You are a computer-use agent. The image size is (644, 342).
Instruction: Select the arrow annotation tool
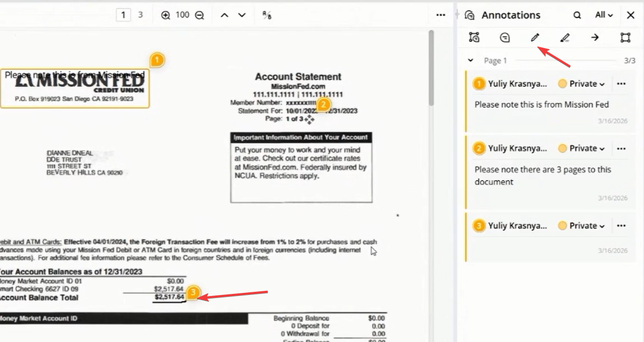[595, 37]
